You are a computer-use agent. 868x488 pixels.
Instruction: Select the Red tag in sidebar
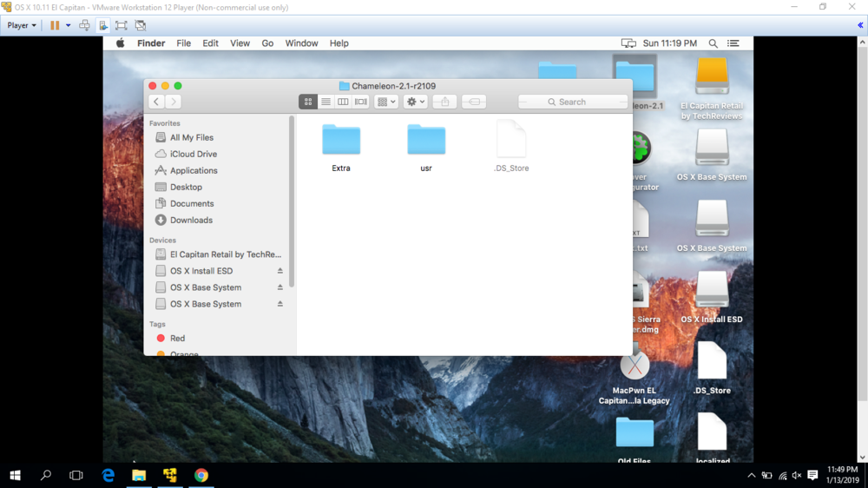(x=177, y=339)
